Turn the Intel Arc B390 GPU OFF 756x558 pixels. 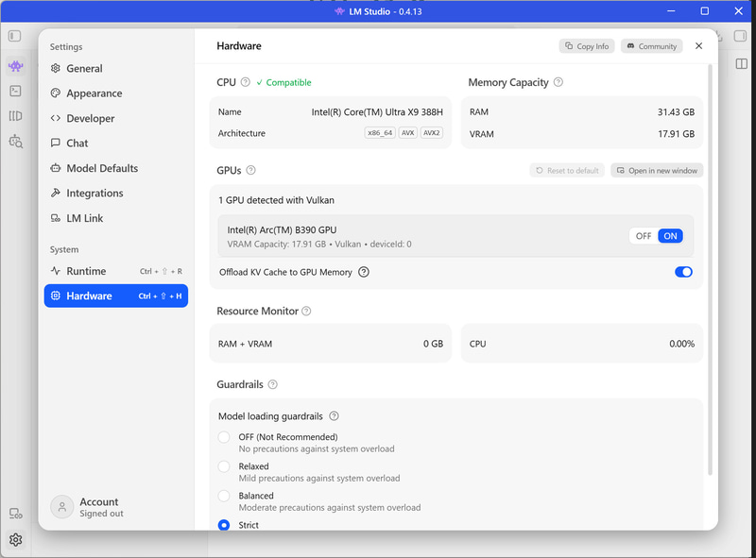(x=644, y=236)
